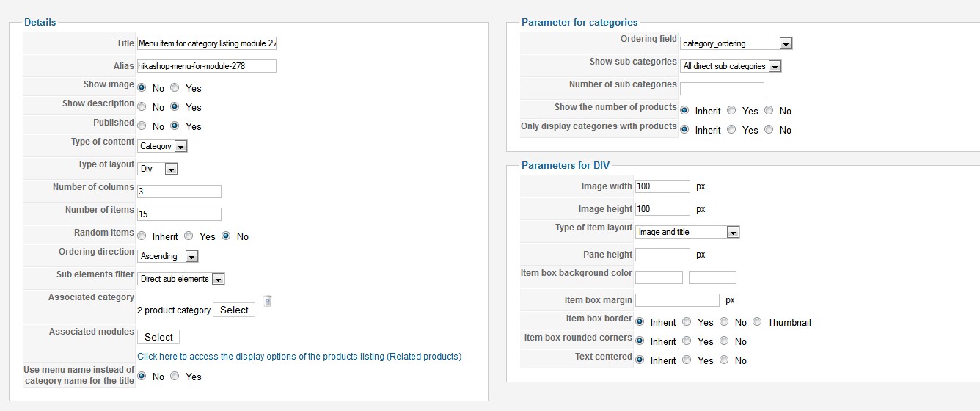Click the Image width input field
980x411 pixels.
662,186
